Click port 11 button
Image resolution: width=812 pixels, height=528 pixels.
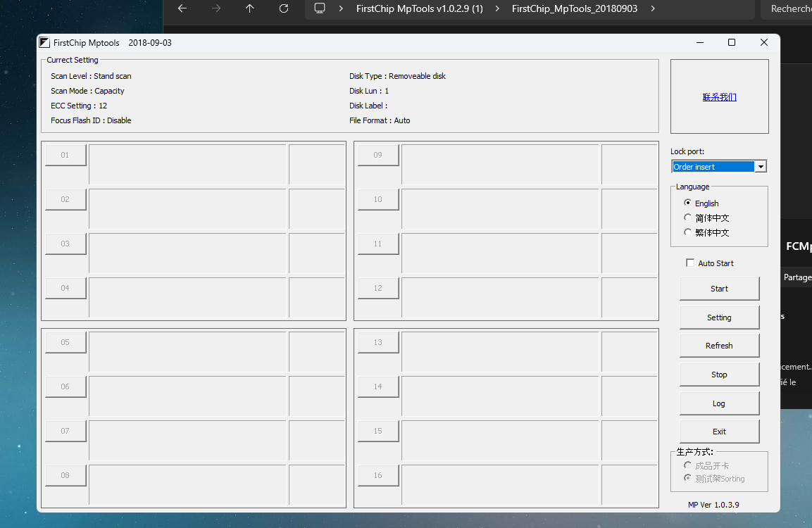[378, 244]
